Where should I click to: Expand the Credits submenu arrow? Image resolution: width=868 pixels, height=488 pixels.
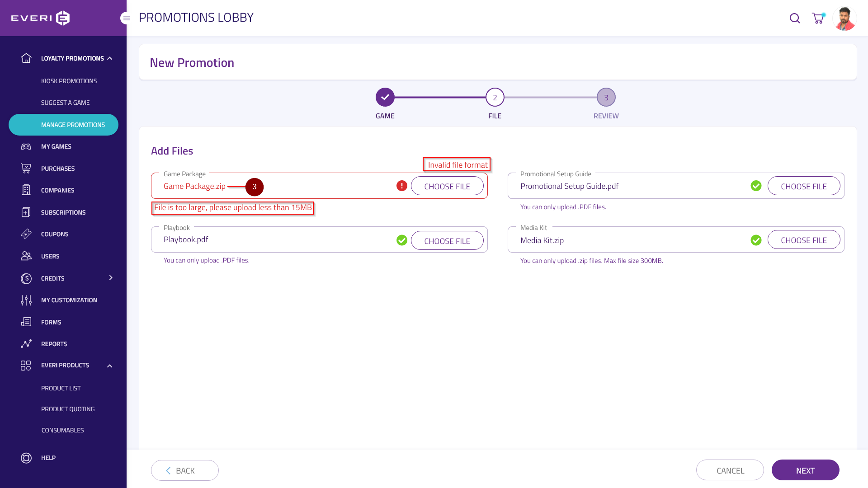pyautogui.click(x=111, y=277)
